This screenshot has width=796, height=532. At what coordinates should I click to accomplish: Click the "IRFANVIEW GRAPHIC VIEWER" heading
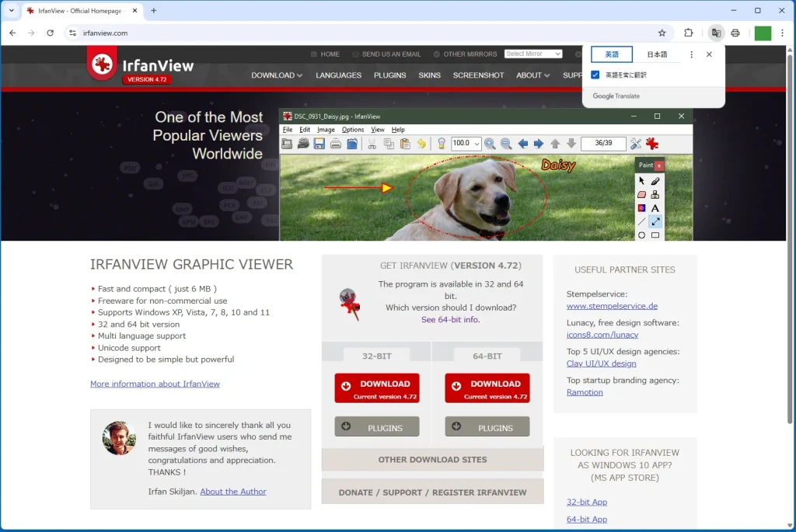coord(191,264)
